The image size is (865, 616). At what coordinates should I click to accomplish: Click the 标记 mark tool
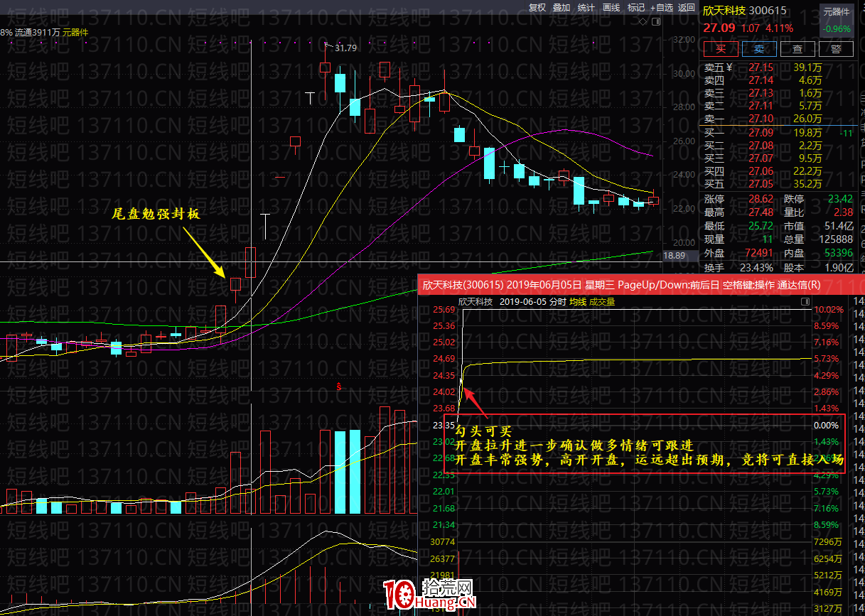pyautogui.click(x=636, y=8)
